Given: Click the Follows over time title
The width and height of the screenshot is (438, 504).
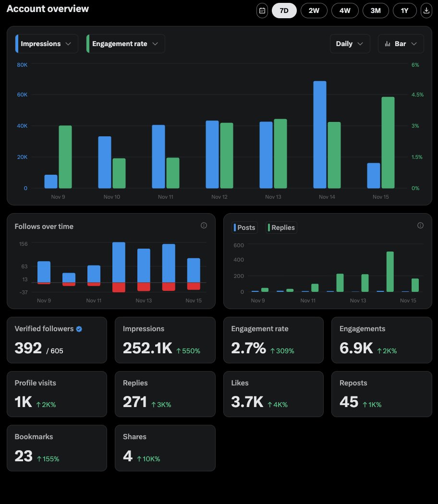Looking at the screenshot, I should coord(44,226).
